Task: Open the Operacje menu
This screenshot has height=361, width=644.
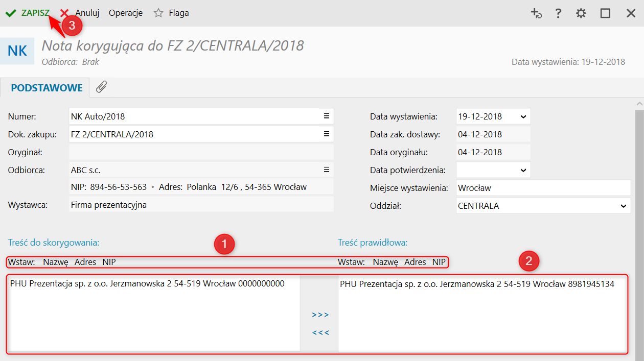Action: (126, 13)
